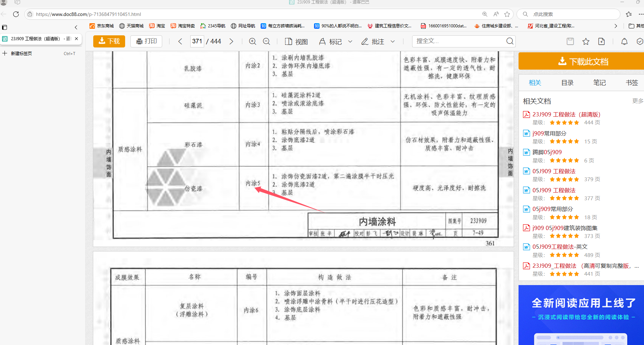Click the 更多 link beside 相关文档
This screenshot has height=345, width=644.
(638, 101)
